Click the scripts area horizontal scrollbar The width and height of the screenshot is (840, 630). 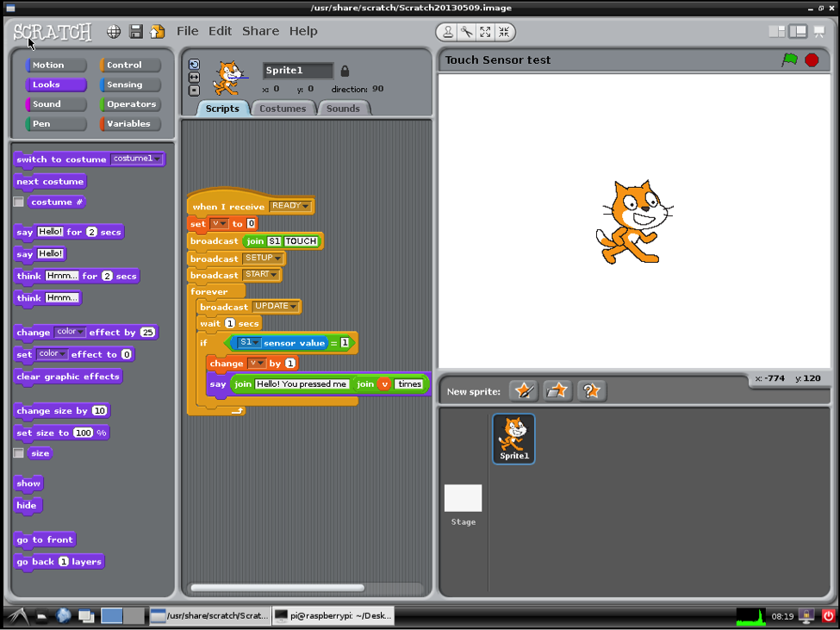point(277,588)
